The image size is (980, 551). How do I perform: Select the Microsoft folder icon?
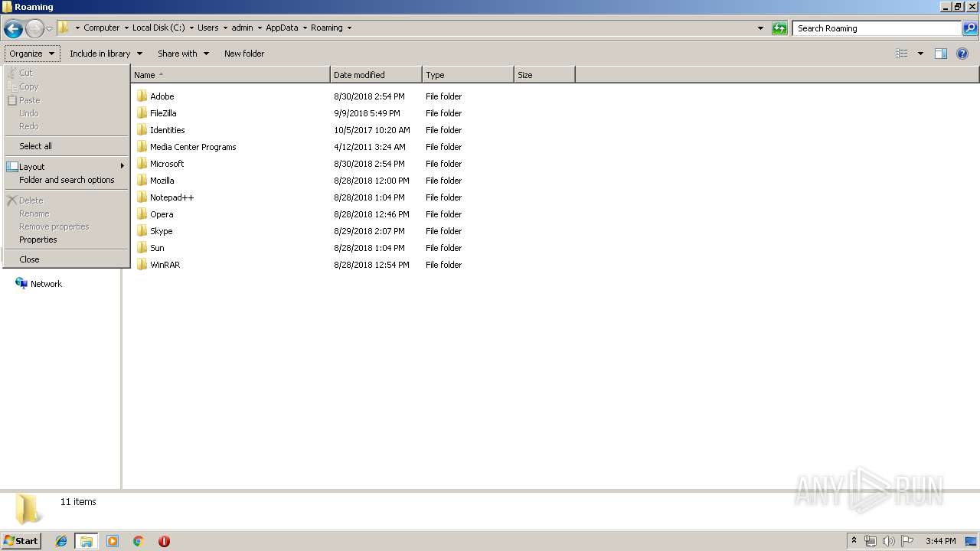(142, 164)
